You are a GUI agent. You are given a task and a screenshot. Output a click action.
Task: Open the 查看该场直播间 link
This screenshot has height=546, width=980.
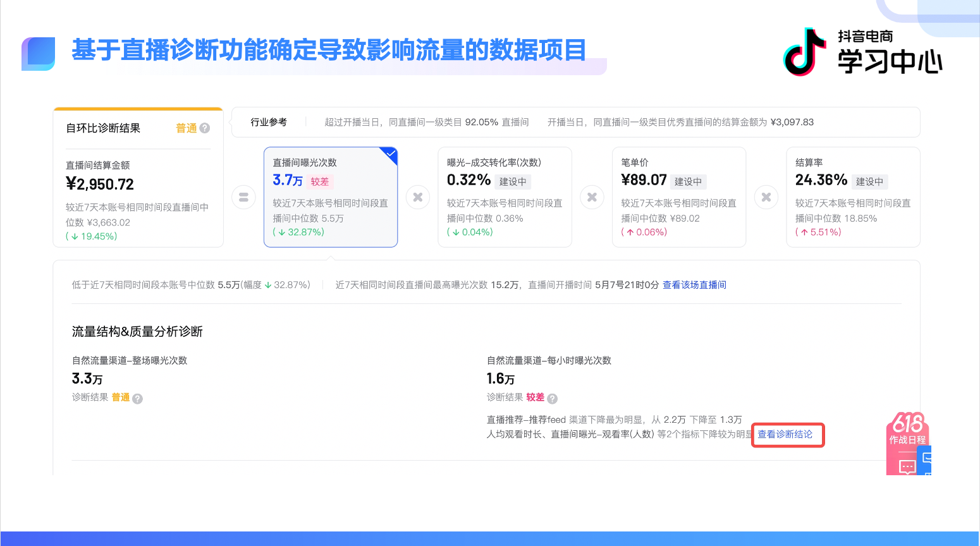click(x=694, y=285)
